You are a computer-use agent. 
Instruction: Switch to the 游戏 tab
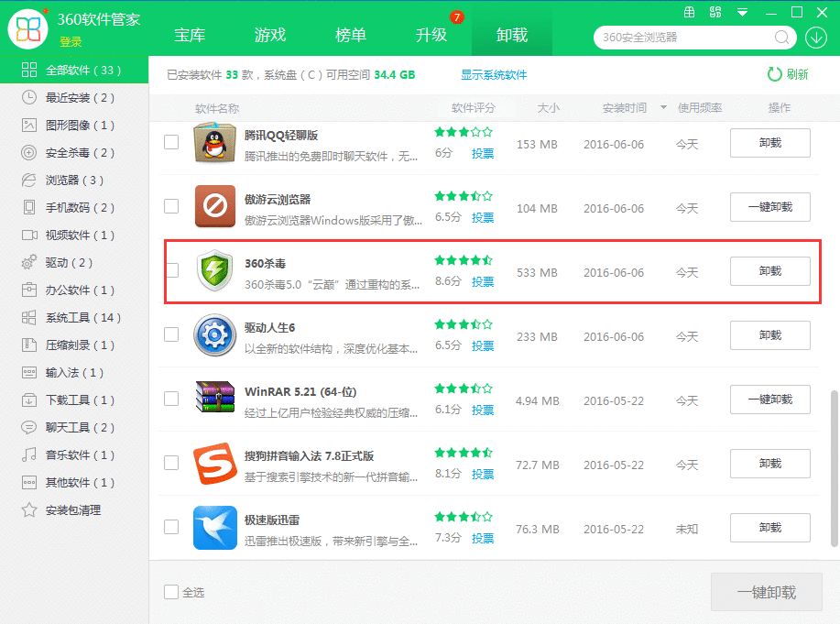[x=269, y=35]
